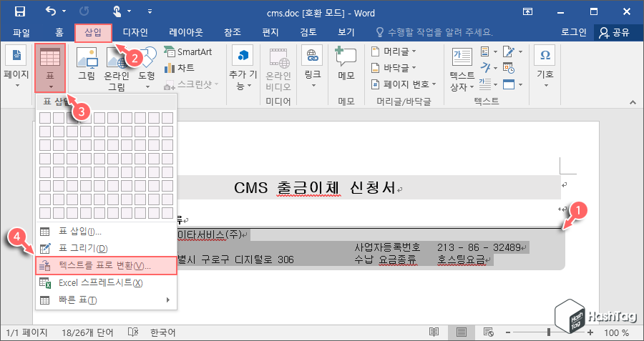This screenshot has width=644, height=341.
Task: Open Ribbon Display Options
Action: [x=528, y=12]
